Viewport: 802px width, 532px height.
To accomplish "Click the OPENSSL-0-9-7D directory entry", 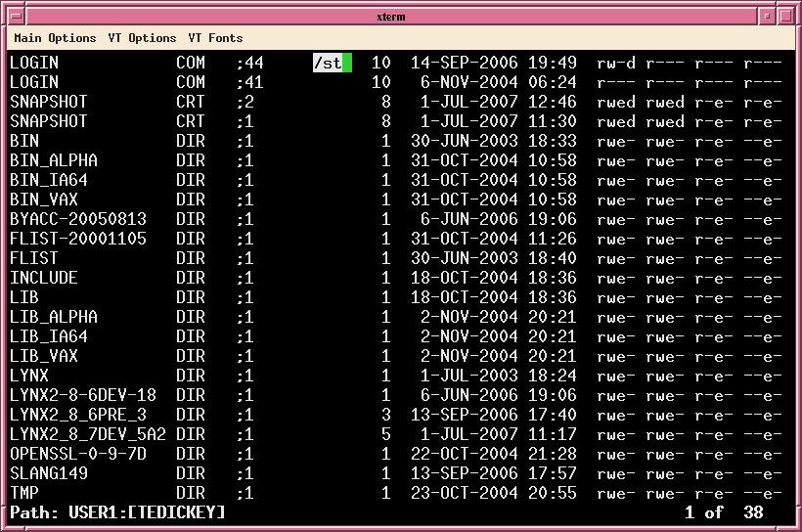I will 78,454.
